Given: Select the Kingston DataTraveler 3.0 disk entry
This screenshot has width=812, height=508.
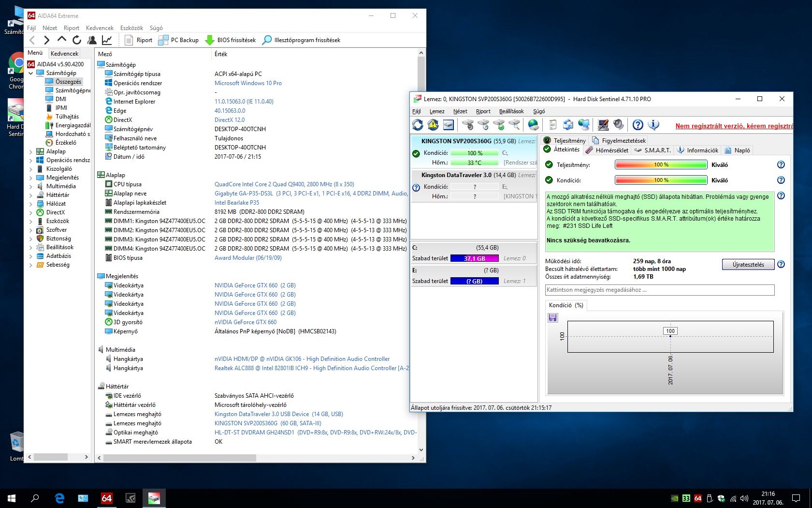Looking at the screenshot, I should point(474,186).
